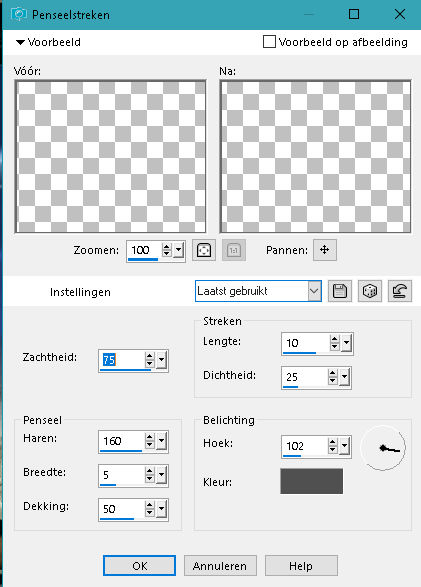Click the Hoek angle dial
421x587 pixels.
[x=383, y=448]
